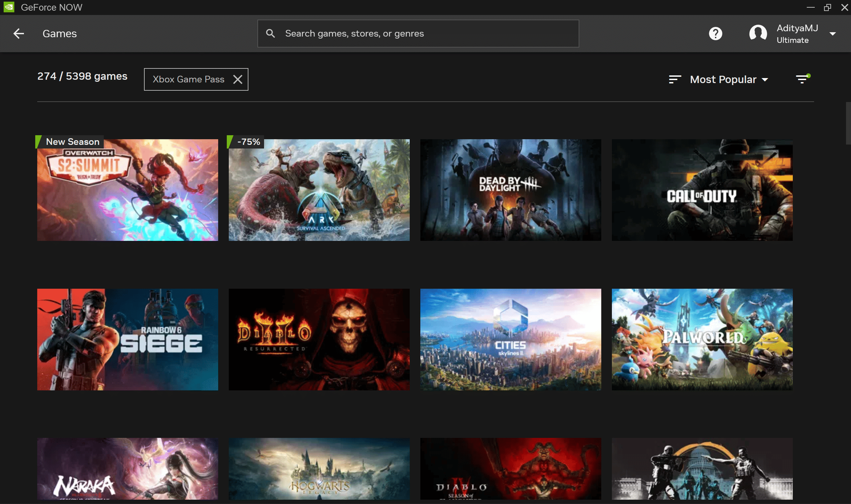Click the search magnifier icon
Image resolution: width=851 pixels, height=504 pixels.
[x=270, y=33]
